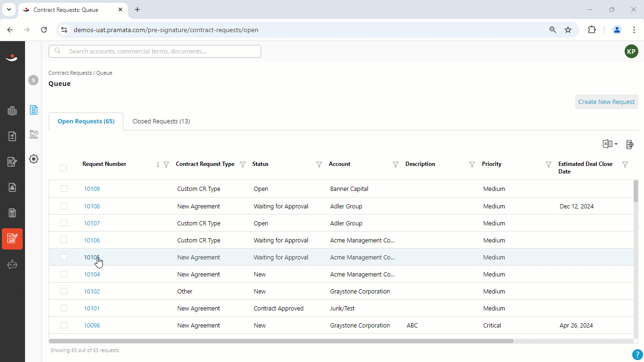This screenshot has height=362, width=644.
Task: Filter the Priority column
Action: 549,164
